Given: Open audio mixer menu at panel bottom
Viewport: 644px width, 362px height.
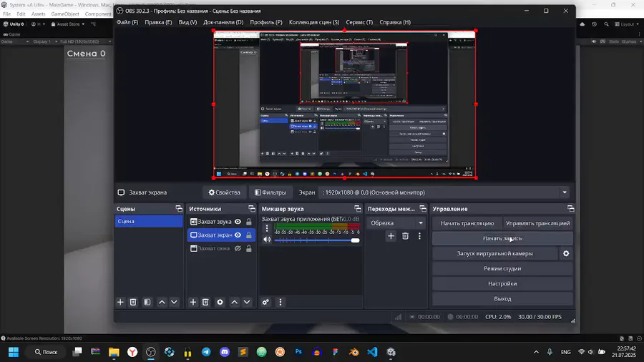Looking at the screenshot, I should [280, 302].
